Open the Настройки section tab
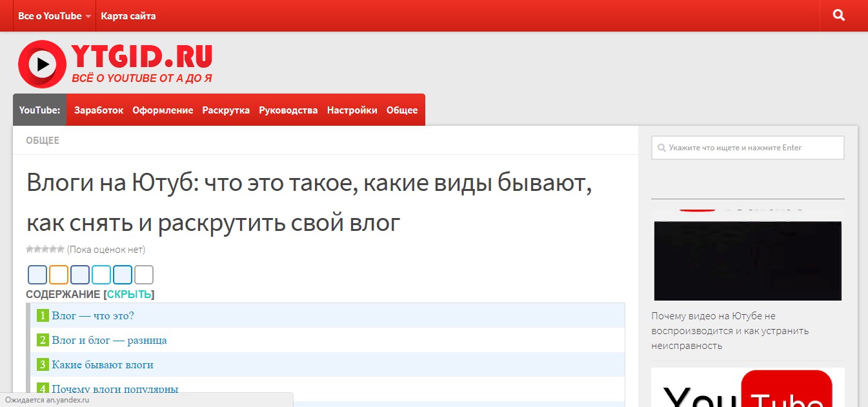 coord(352,110)
